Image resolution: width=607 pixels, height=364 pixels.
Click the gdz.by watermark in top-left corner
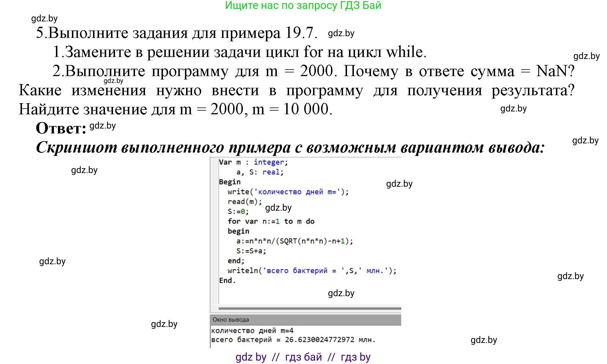pos(44,19)
